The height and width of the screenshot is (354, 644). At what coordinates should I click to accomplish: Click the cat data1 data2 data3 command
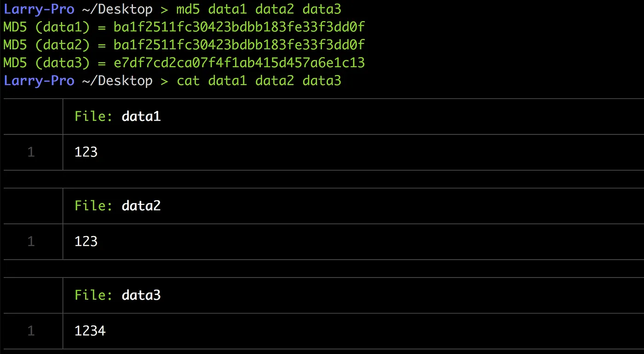[x=259, y=81]
